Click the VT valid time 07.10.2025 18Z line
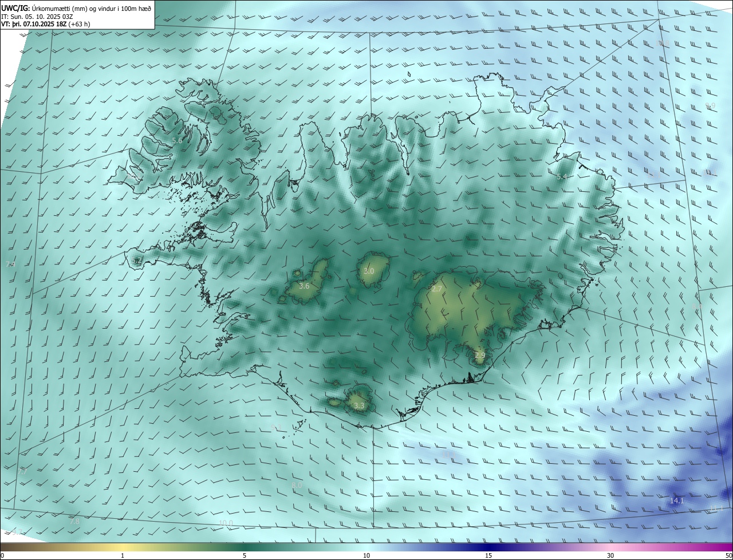Image resolution: width=733 pixels, height=560 pixels. (45, 24)
